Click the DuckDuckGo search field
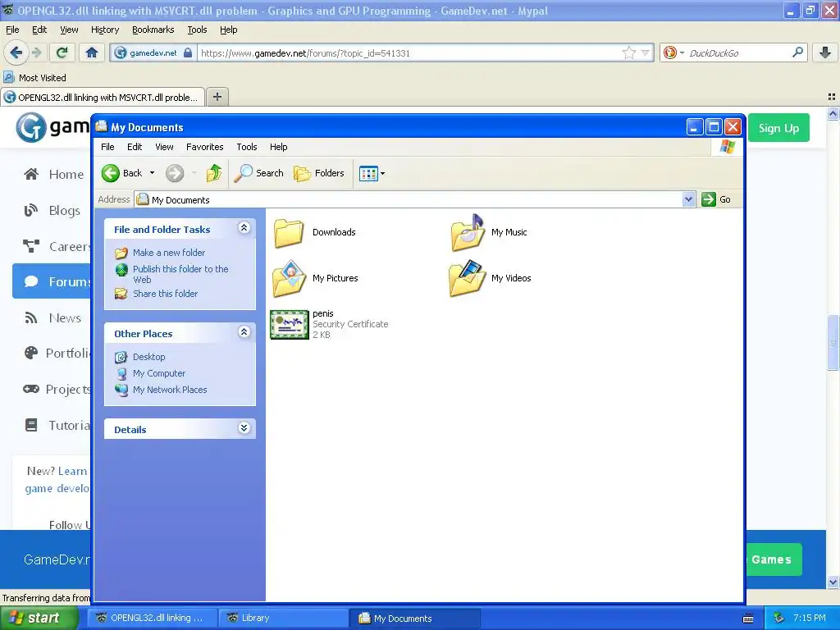This screenshot has width=840, height=630. click(x=737, y=52)
